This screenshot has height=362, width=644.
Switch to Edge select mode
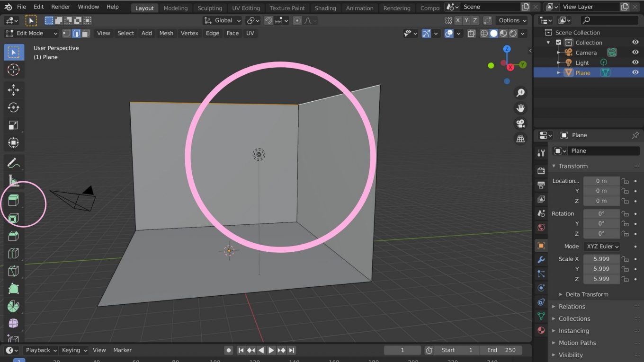point(76,33)
